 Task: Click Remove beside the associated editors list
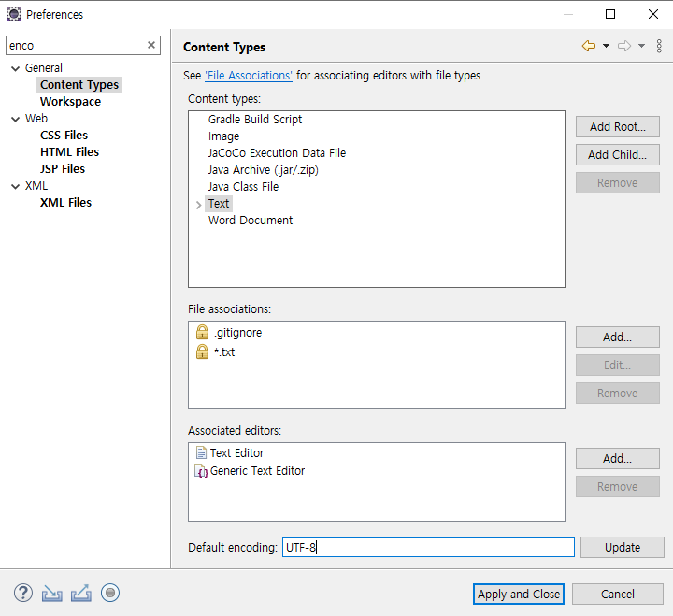(617, 486)
